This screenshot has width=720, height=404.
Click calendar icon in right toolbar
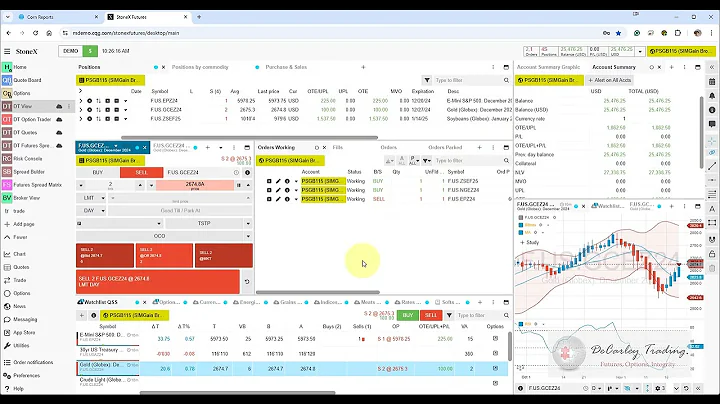pyautogui.click(x=712, y=82)
